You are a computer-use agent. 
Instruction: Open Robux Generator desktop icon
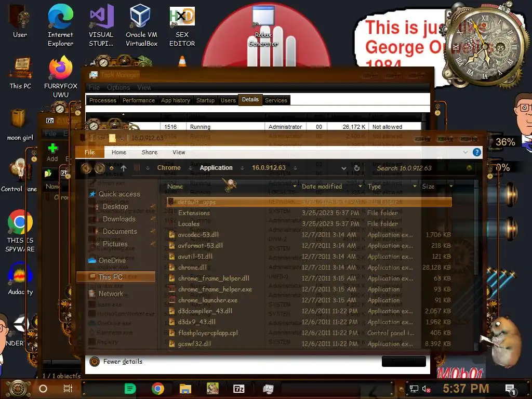[263, 26]
